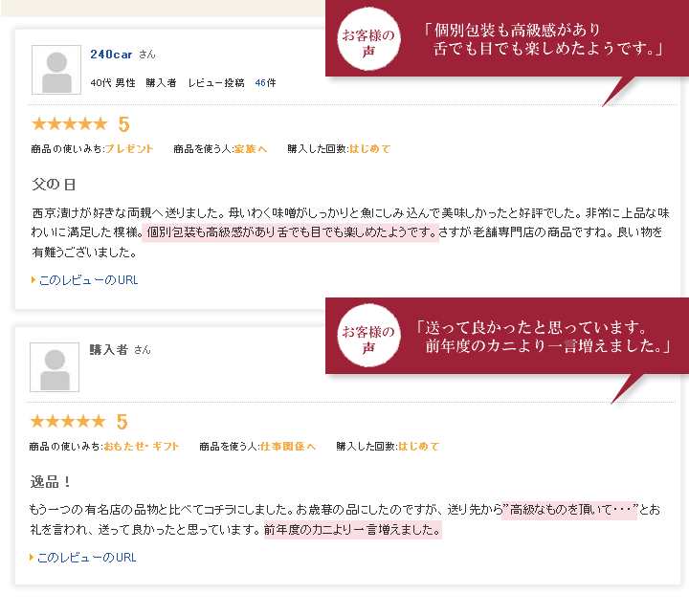Image resolution: width=689 pixels, height=616 pixels.
Task: Click the 購入者 reviewer's avatar image
Action: coord(55,367)
